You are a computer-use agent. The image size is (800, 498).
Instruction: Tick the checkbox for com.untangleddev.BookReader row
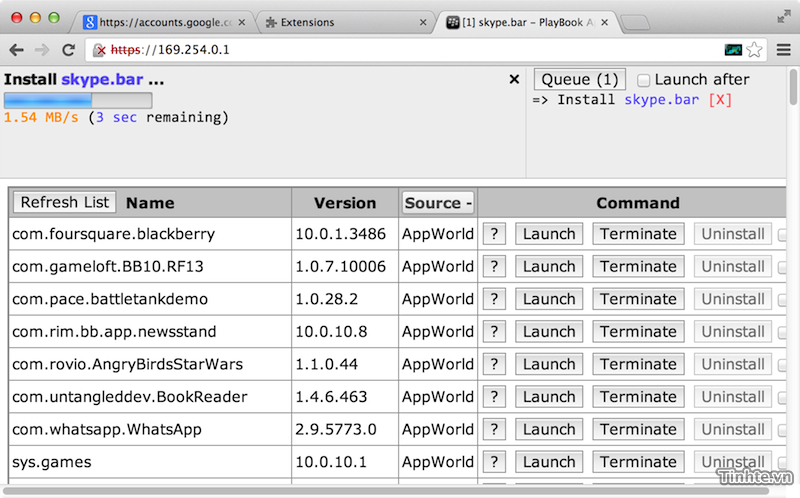(x=782, y=398)
